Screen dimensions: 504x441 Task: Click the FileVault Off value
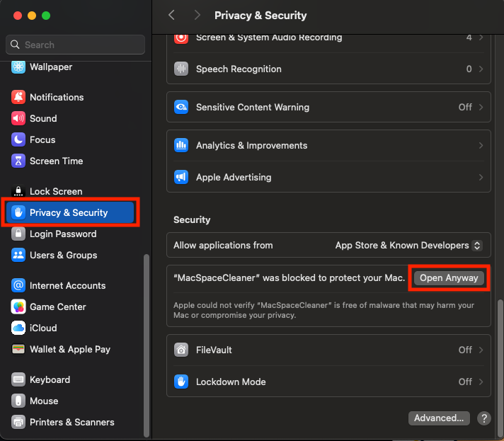465,350
